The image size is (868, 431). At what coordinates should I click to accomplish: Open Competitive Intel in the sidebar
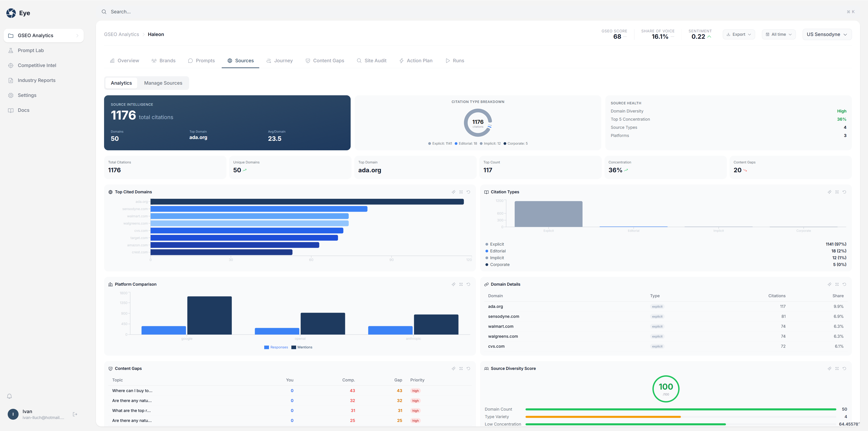coord(37,65)
